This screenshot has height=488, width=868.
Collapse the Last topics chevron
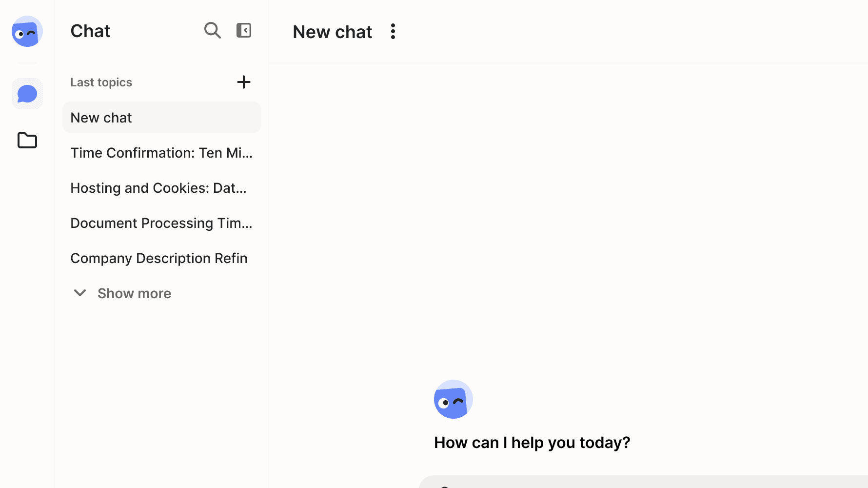[79, 293]
